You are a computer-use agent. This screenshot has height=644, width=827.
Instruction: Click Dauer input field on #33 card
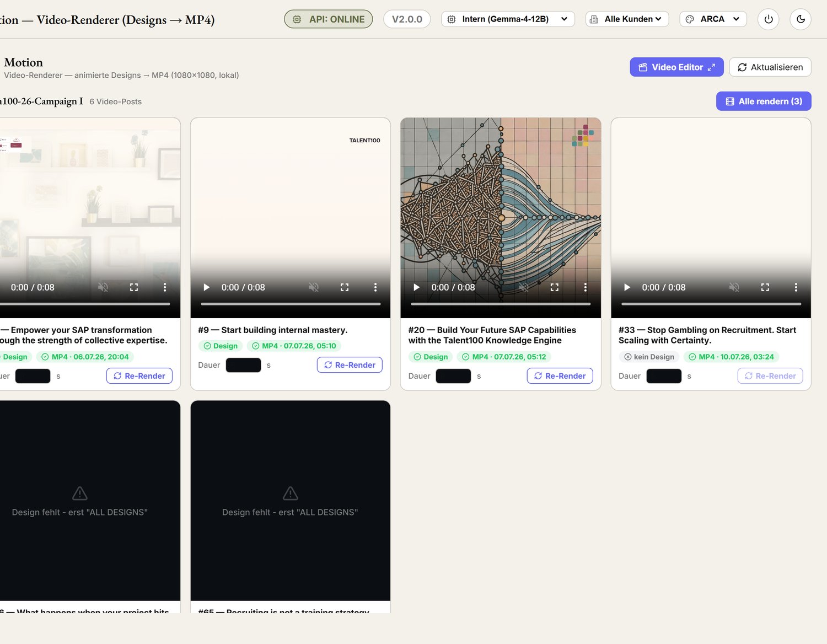pos(664,376)
